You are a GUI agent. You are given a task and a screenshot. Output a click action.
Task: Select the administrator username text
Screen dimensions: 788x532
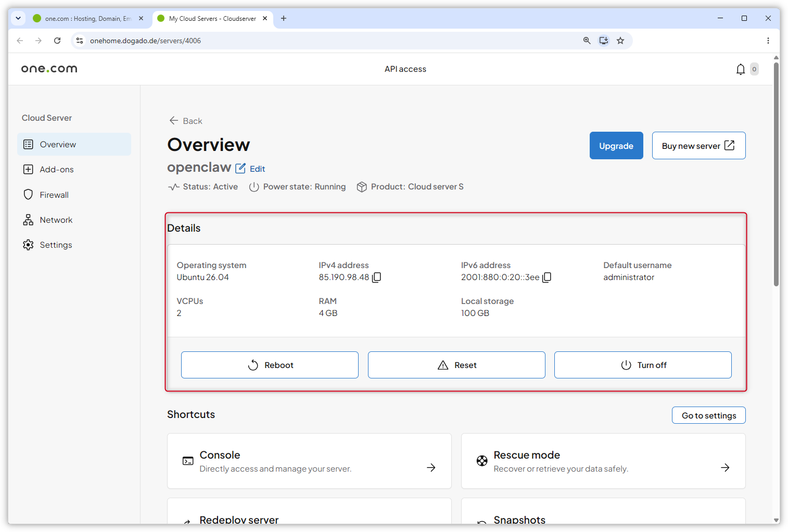click(x=629, y=277)
